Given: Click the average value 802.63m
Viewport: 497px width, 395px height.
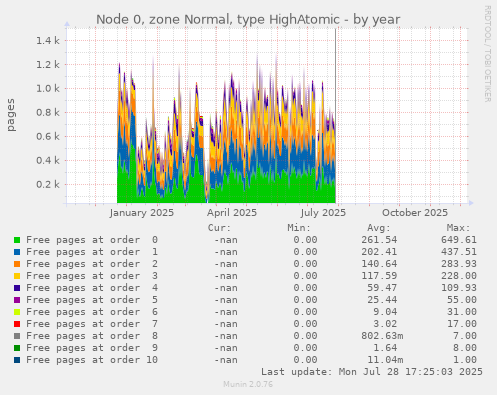Looking at the screenshot, I should (382, 336).
